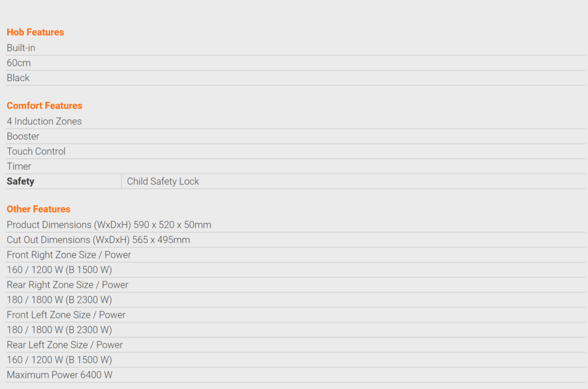Click the 60cm specification text

tap(19, 63)
